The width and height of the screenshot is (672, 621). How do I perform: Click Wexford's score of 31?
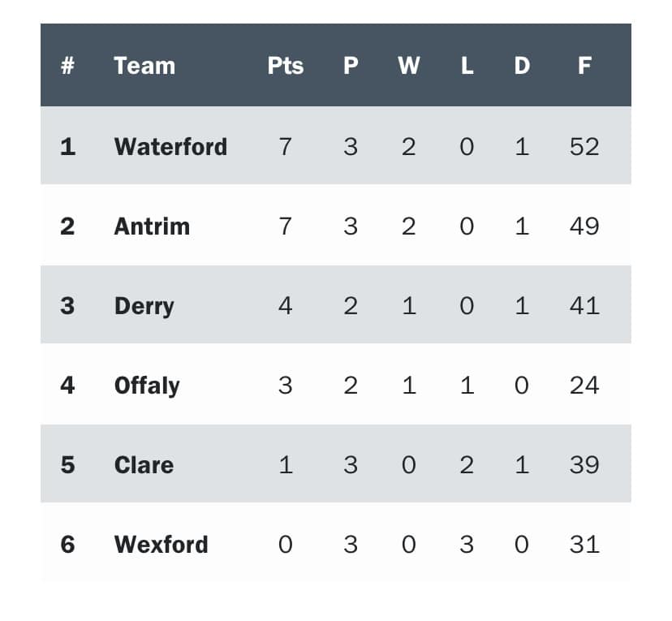[584, 544]
